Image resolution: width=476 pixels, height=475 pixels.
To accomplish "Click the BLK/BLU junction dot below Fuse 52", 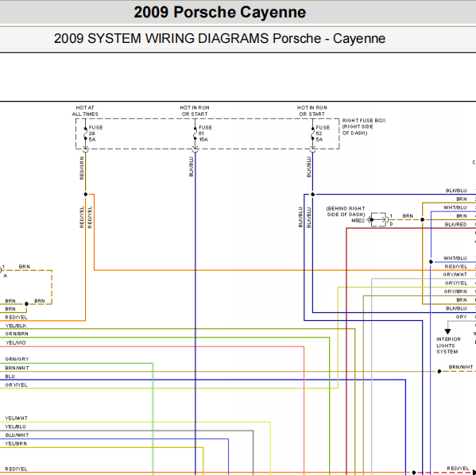I will [x=312, y=195].
